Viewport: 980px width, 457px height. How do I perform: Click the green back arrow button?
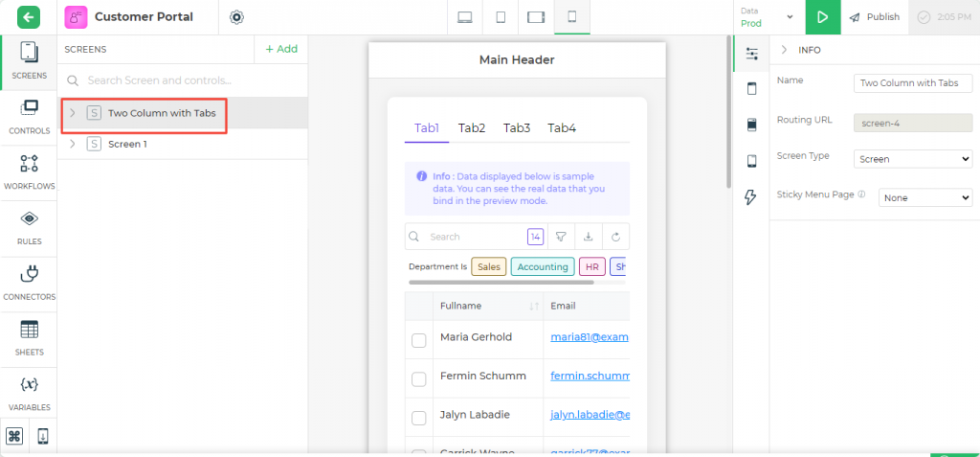[29, 17]
